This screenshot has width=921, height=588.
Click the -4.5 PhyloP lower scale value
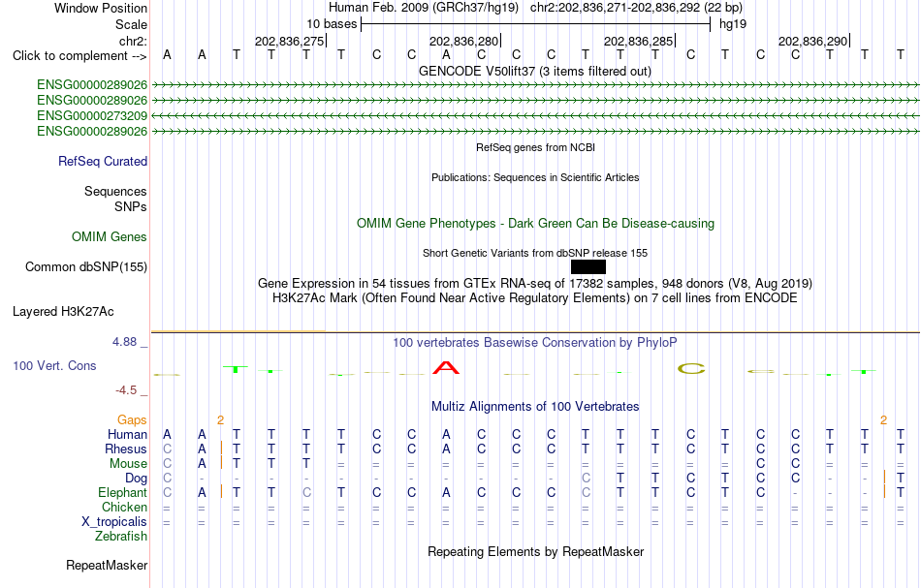[x=126, y=390]
